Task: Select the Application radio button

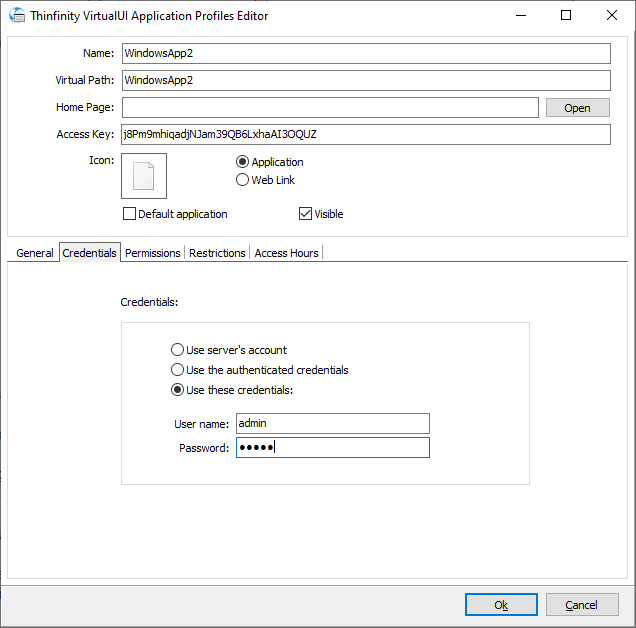Action: pos(243,162)
